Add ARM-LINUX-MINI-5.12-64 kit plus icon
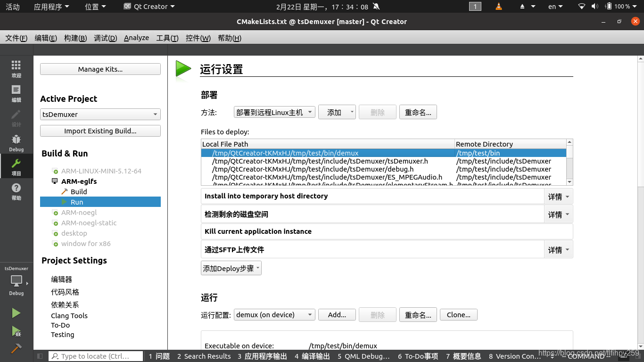The height and width of the screenshot is (362, 644). click(x=56, y=171)
